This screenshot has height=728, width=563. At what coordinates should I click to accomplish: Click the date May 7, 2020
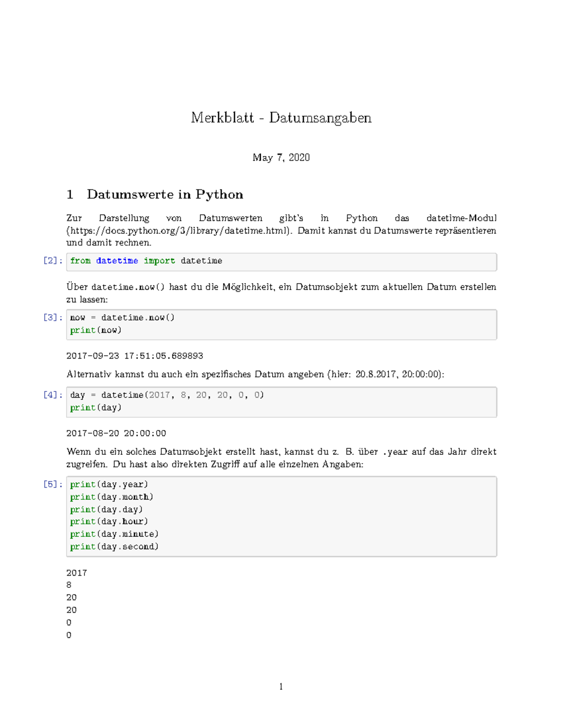tap(281, 158)
